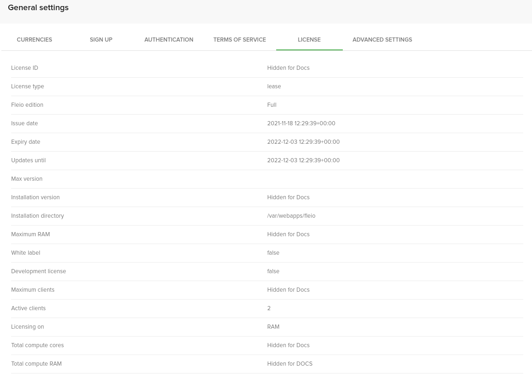The width and height of the screenshot is (532, 392).
Task: Click the Updates until timestamp value
Action: coord(303,160)
